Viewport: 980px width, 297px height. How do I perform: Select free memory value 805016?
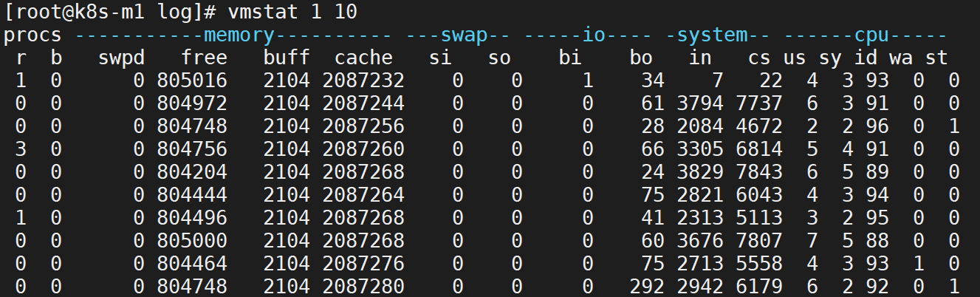tap(192, 81)
